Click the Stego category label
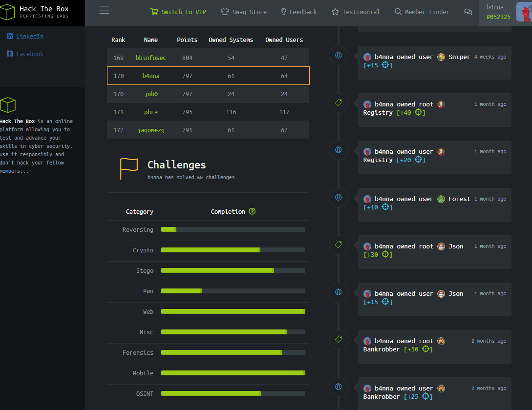Image resolution: width=532 pixels, height=410 pixels. pyautogui.click(x=145, y=270)
